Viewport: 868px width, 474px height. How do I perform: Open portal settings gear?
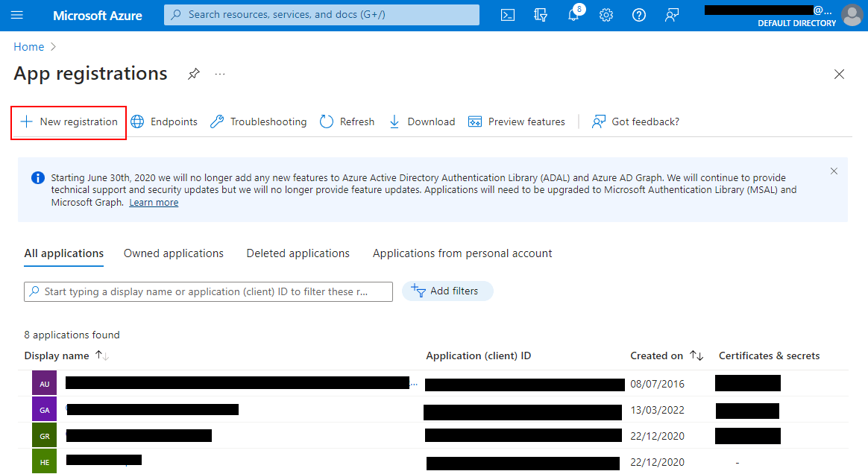(x=606, y=15)
